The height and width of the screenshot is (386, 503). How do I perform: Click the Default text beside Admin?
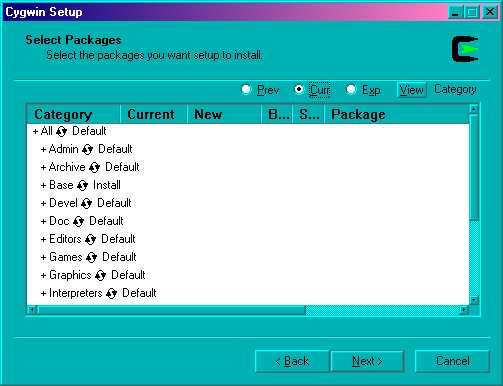coord(115,149)
